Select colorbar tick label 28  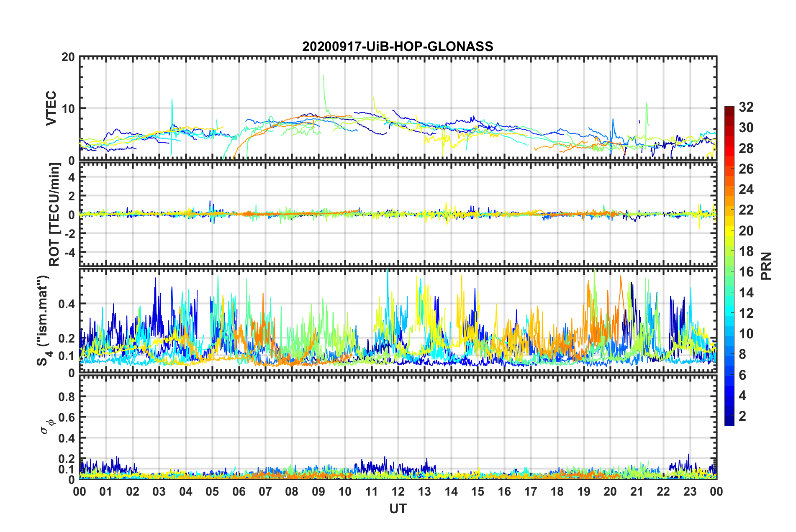click(x=746, y=148)
